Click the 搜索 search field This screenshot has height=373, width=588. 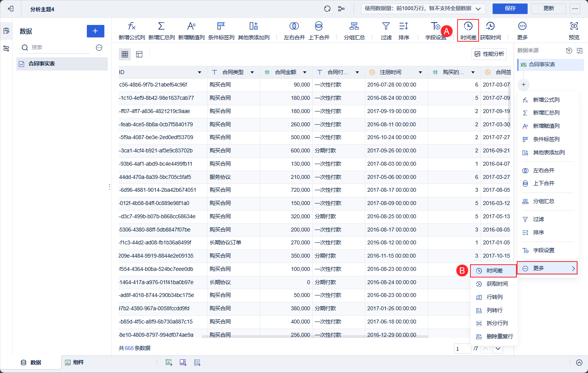click(x=55, y=48)
